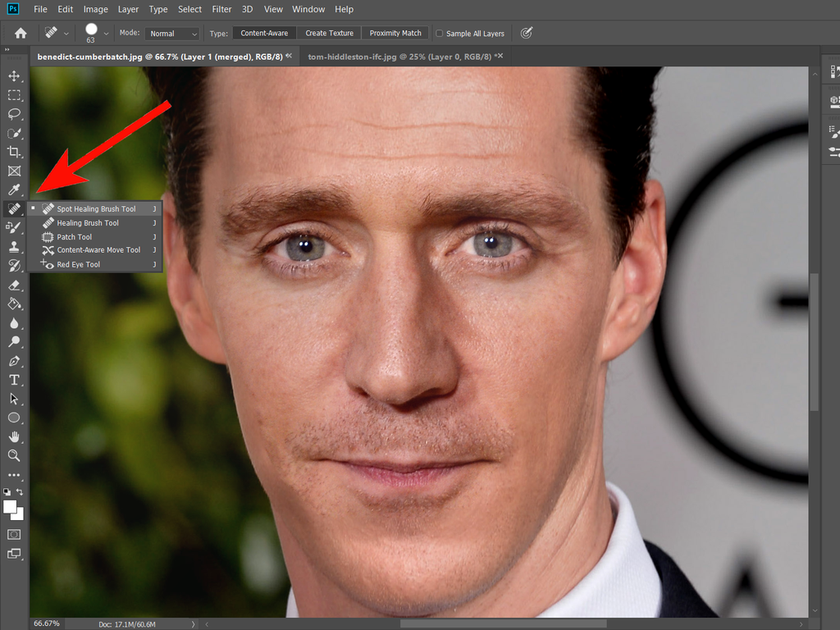The height and width of the screenshot is (630, 840).
Task: Select the Quick Selection tool
Action: (14, 134)
